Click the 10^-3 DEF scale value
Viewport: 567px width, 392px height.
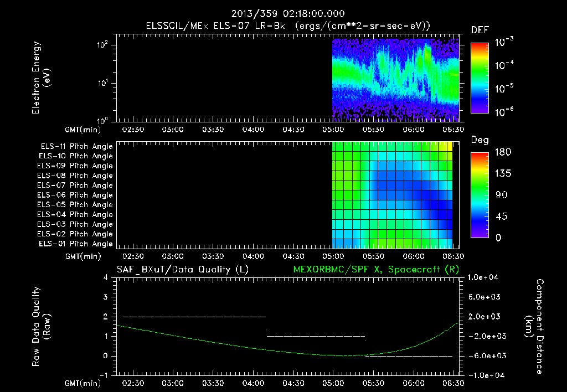[x=504, y=42]
